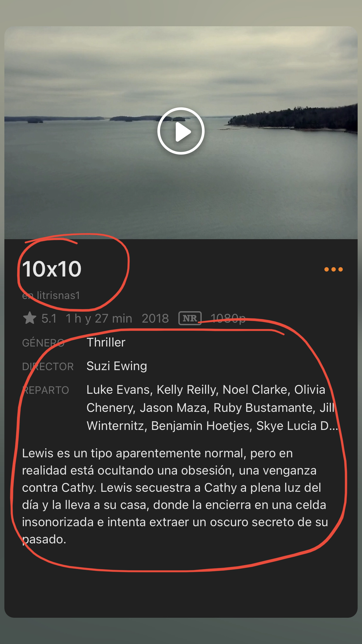
Task: Tap the Thriller genre
Action: click(106, 342)
